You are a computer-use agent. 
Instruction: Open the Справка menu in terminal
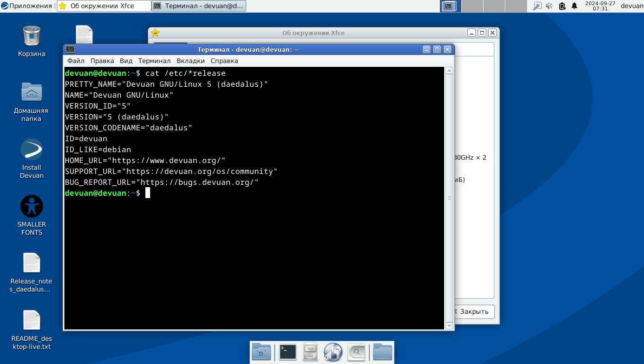(x=224, y=61)
